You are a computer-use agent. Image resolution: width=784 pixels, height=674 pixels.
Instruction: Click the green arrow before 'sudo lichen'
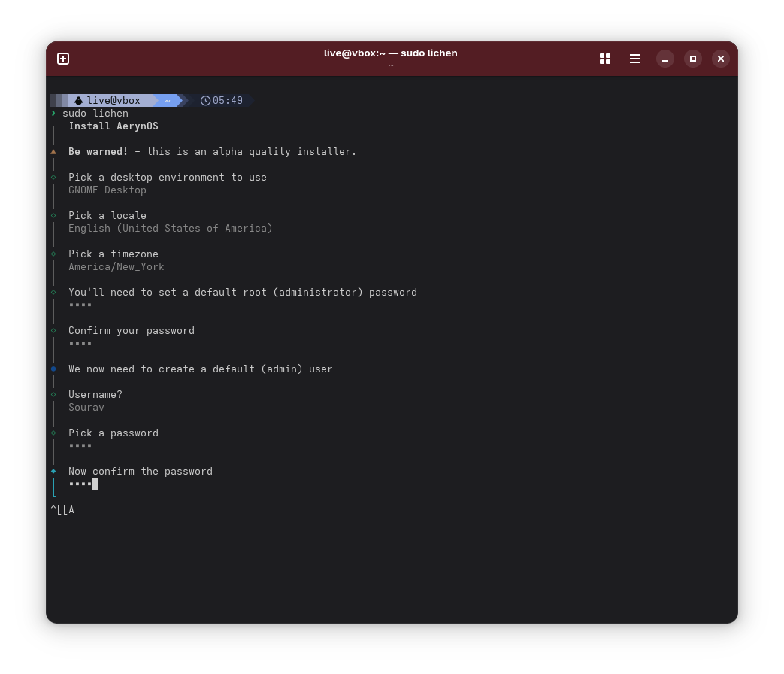[53, 113]
